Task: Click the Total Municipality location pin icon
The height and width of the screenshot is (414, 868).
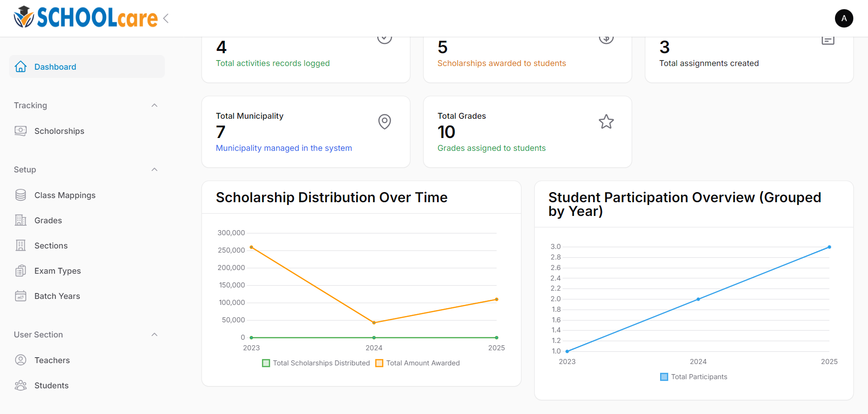Action: (x=384, y=121)
